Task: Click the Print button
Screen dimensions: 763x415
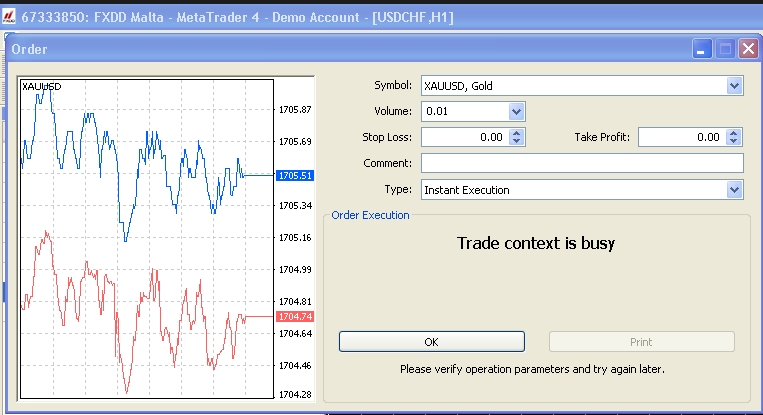Action: click(641, 342)
